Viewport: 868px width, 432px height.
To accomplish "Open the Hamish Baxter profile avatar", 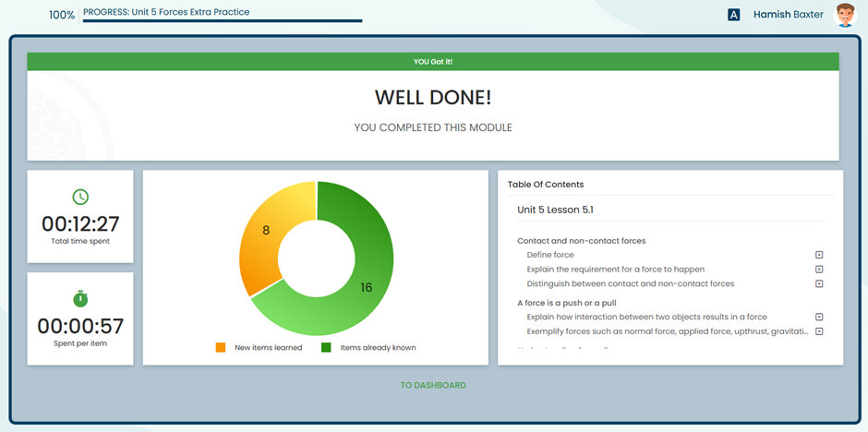I will tap(845, 15).
